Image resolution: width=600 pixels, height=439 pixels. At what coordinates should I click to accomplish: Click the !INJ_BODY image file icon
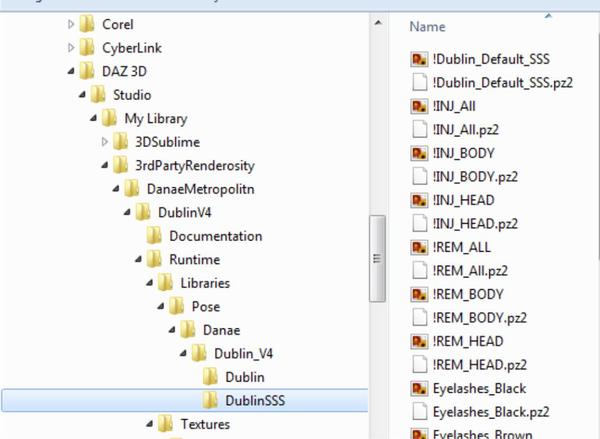tap(419, 153)
